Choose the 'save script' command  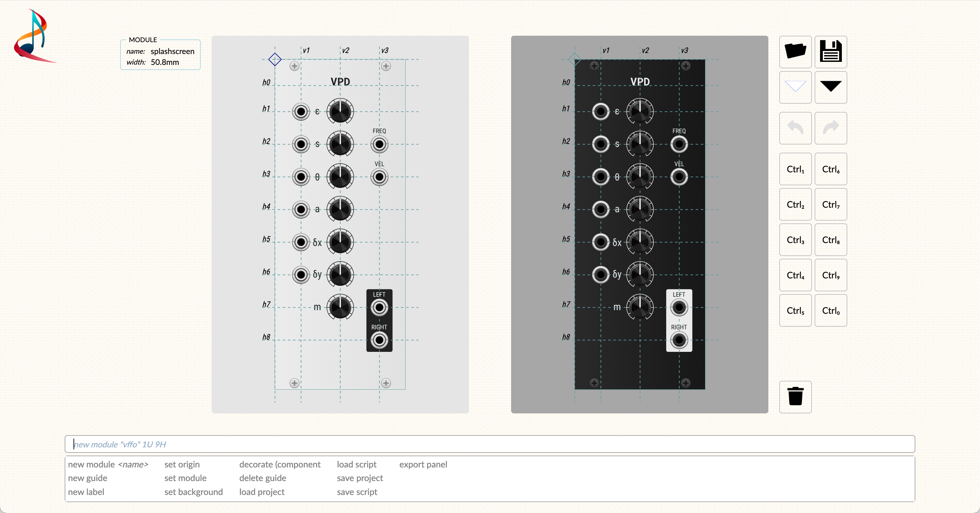pyautogui.click(x=357, y=492)
